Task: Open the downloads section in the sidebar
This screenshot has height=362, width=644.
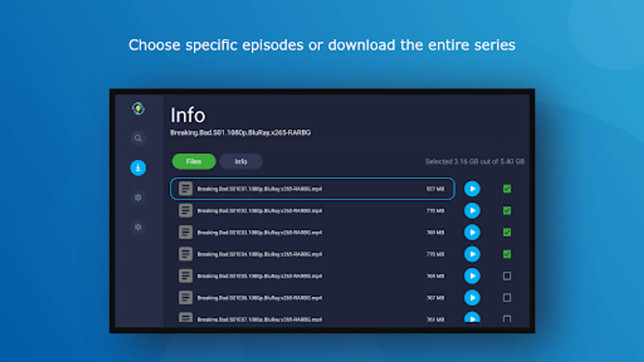Action: point(138,168)
